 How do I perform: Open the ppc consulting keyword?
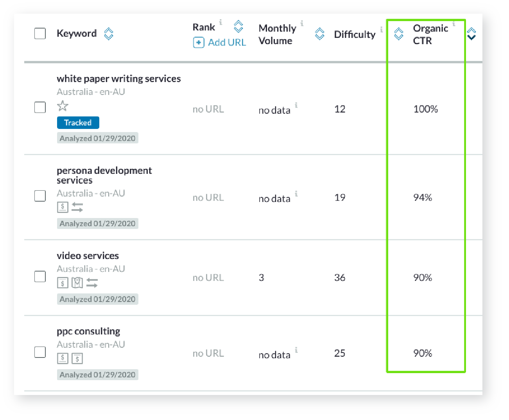(88, 331)
